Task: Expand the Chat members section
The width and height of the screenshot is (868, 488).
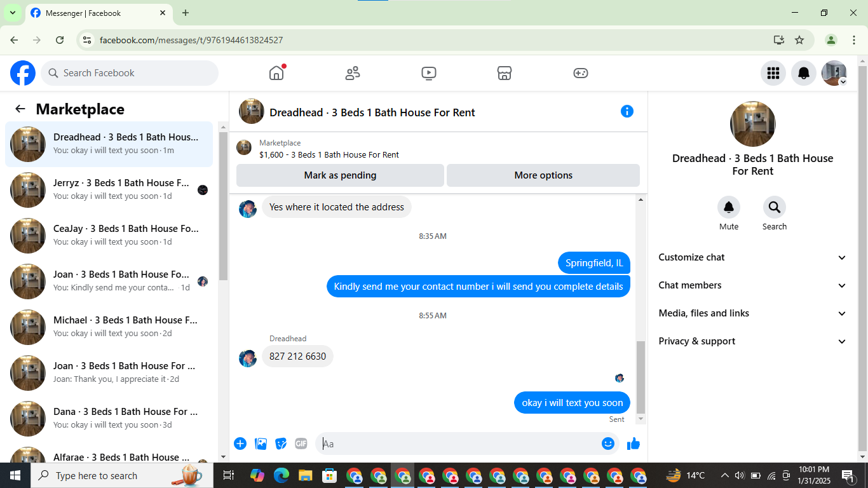Action: click(x=753, y=285)
